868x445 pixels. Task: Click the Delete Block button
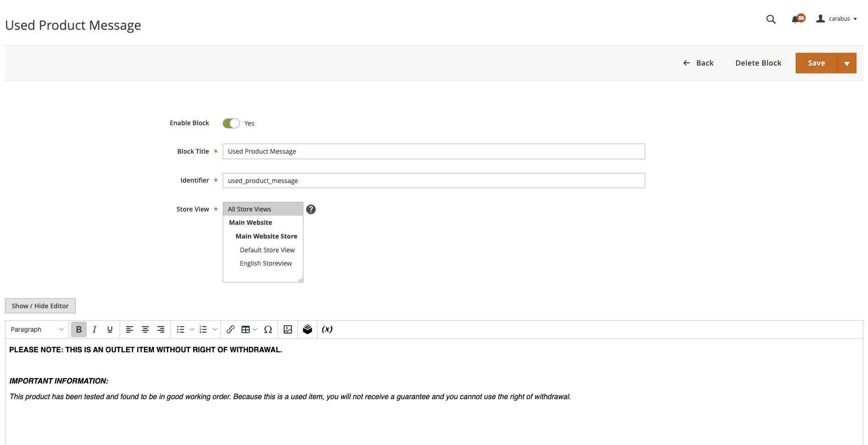click(x=758, y=63)
